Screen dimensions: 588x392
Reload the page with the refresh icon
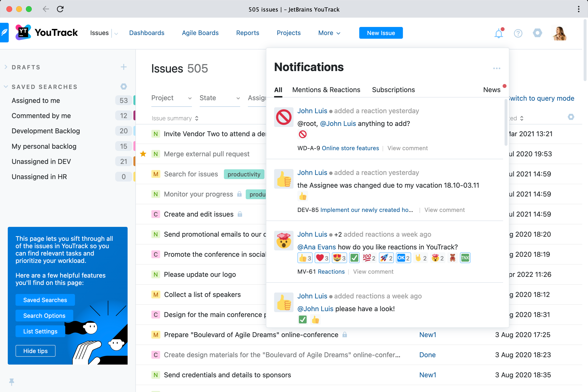click(x=60, y=9)
